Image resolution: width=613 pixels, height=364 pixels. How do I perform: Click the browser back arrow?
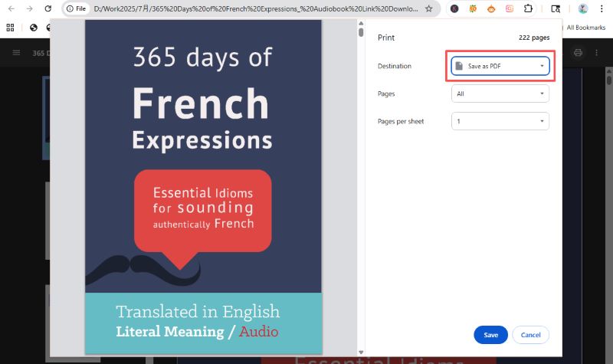point(11,8)
